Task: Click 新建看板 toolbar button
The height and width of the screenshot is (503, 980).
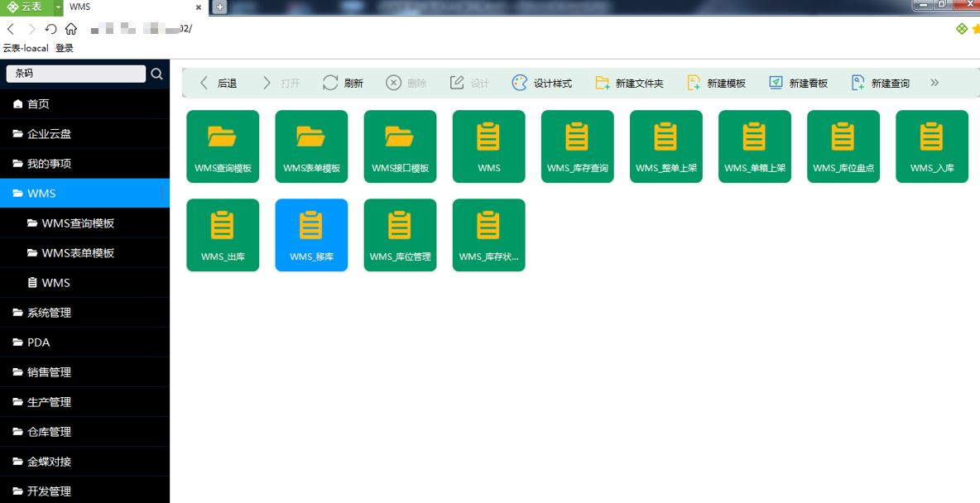Action: click(798, 83)
